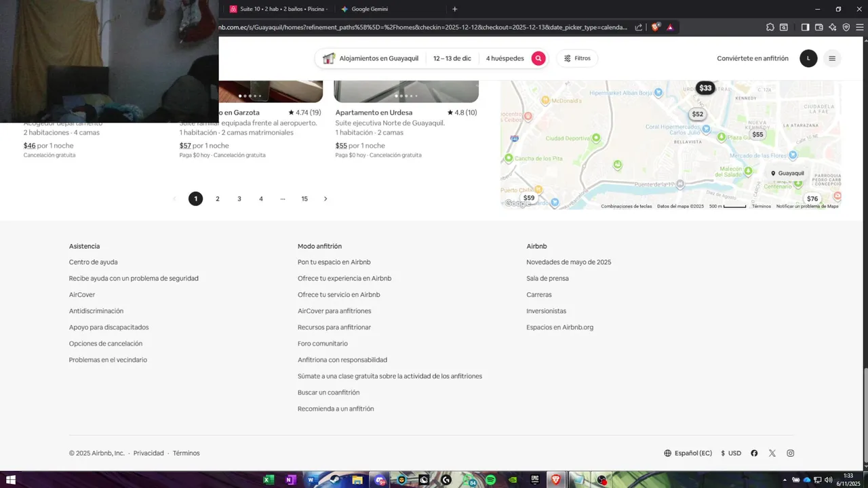Viewport: 868px width, 488px height.
Task: Go to results page 3
Action: (x=239, y=199)
